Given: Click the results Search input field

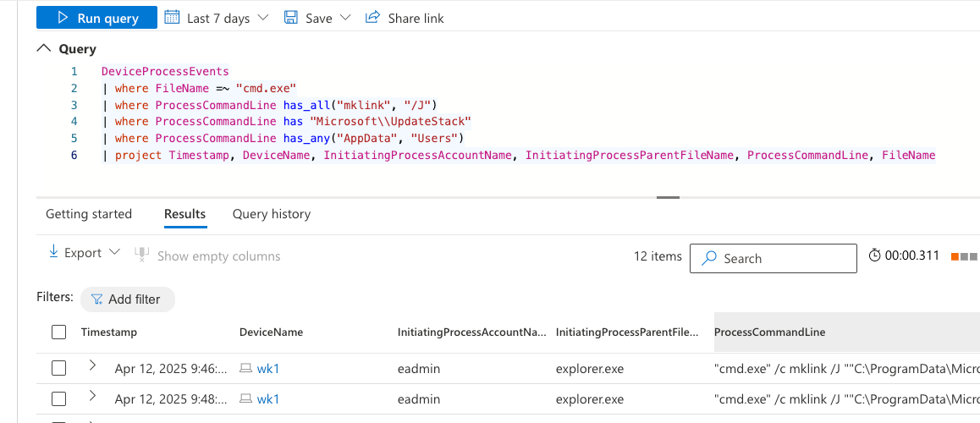Looking at the screenshot, I should click(783, 259).
